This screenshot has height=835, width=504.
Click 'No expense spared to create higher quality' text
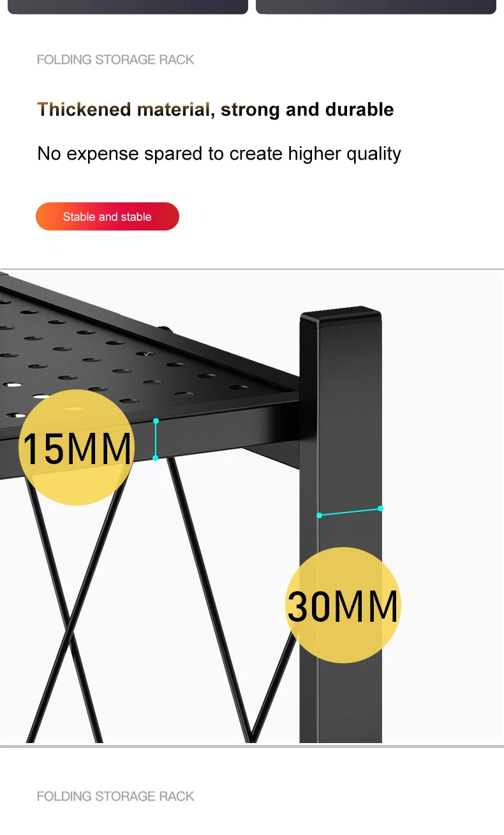tap(219, 154)
